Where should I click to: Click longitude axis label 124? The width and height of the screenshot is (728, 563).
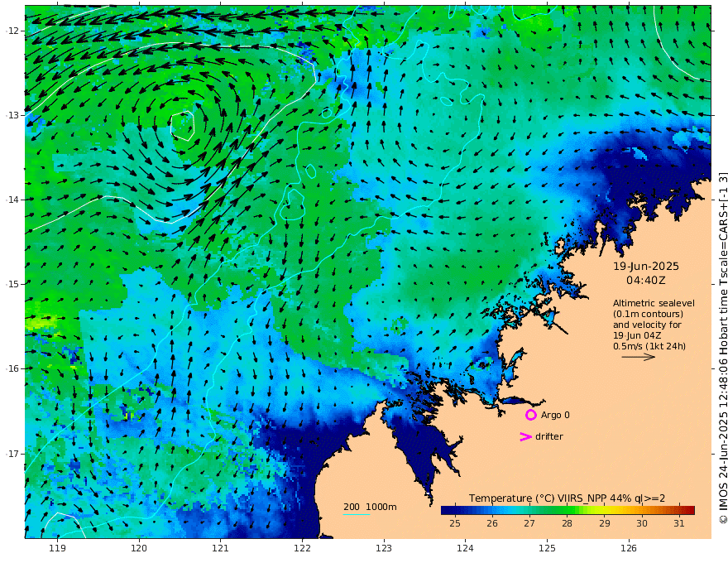tap(465, 548)
